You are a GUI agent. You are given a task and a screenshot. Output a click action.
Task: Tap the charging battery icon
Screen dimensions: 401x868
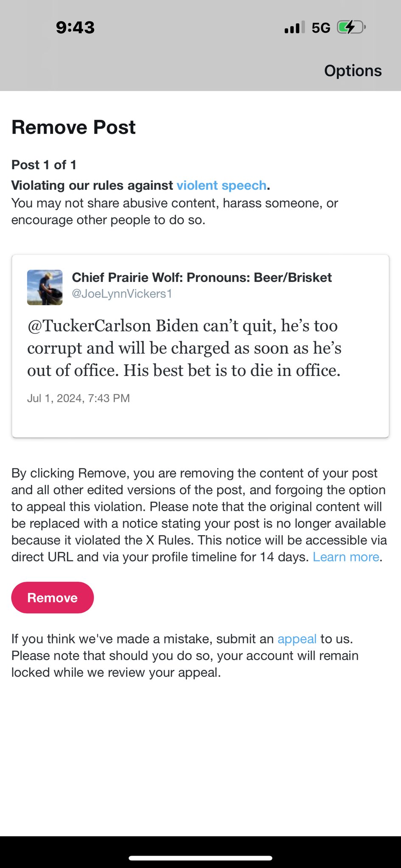[x=351, y=28]
